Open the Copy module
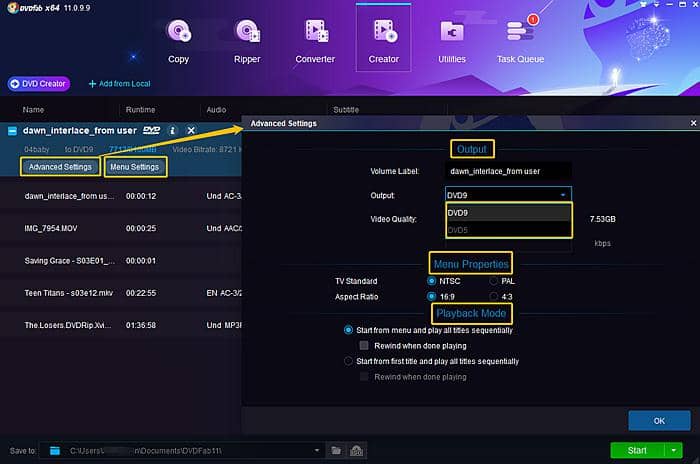 pos(178,42)
